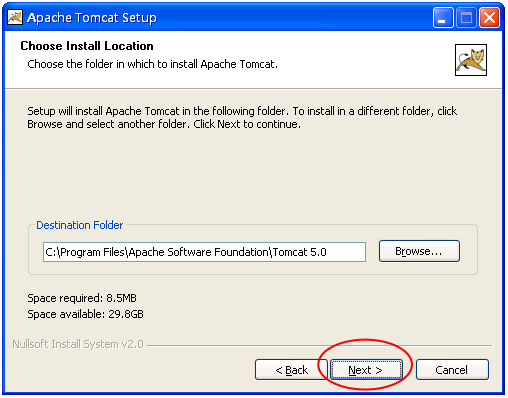The height and width of the screenshot is (398, 508).
Task: Go back with the < Back button
Action: click(x=291, y=370)
